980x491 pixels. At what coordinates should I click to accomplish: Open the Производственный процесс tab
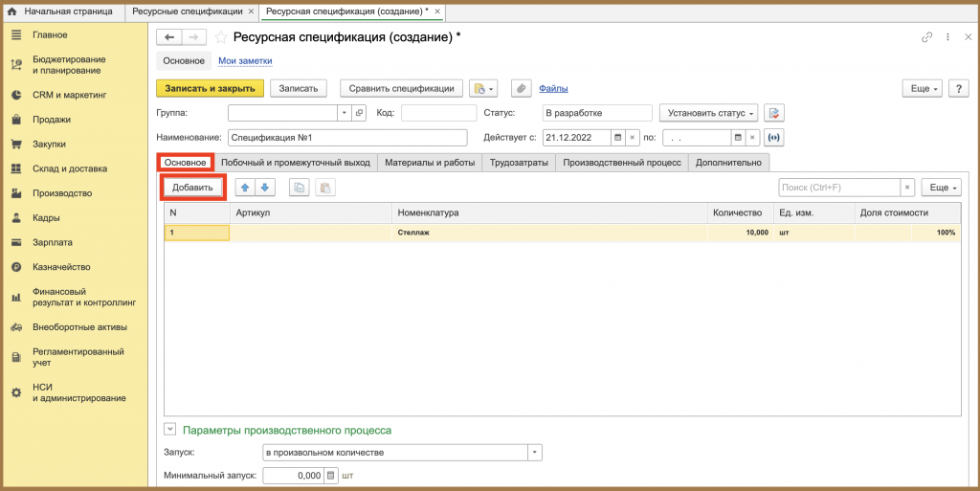tap(622, 163)
